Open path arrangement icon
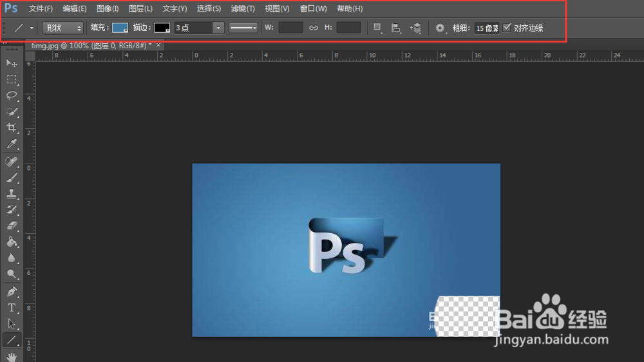This screenshot has height=362, width=644. point(415,28)
